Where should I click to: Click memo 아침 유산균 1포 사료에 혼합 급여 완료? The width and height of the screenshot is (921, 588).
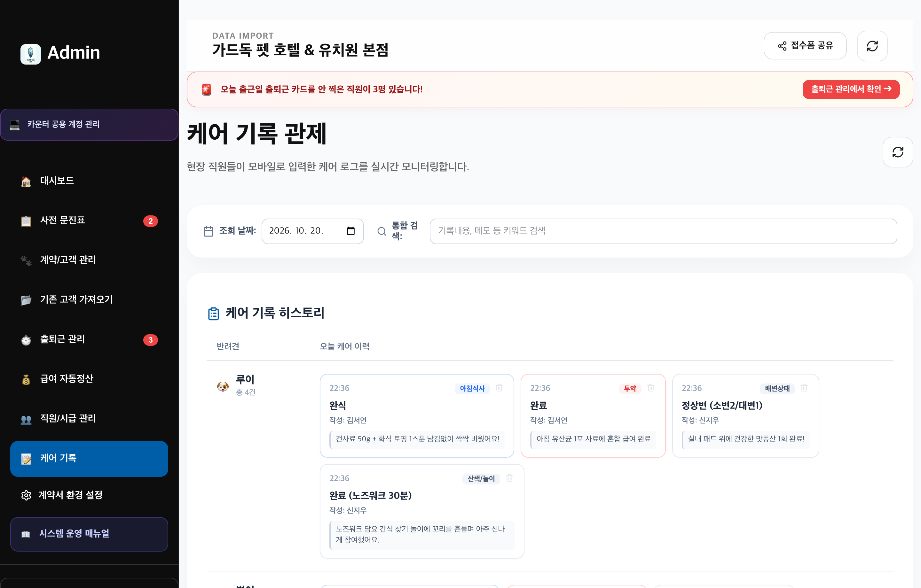(593, 439)
